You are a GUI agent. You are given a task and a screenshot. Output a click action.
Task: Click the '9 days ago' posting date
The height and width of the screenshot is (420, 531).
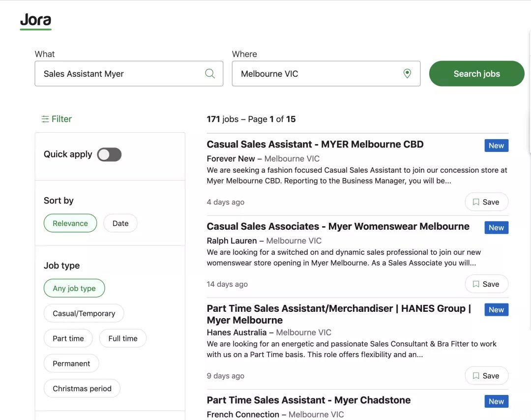(226, 376)
